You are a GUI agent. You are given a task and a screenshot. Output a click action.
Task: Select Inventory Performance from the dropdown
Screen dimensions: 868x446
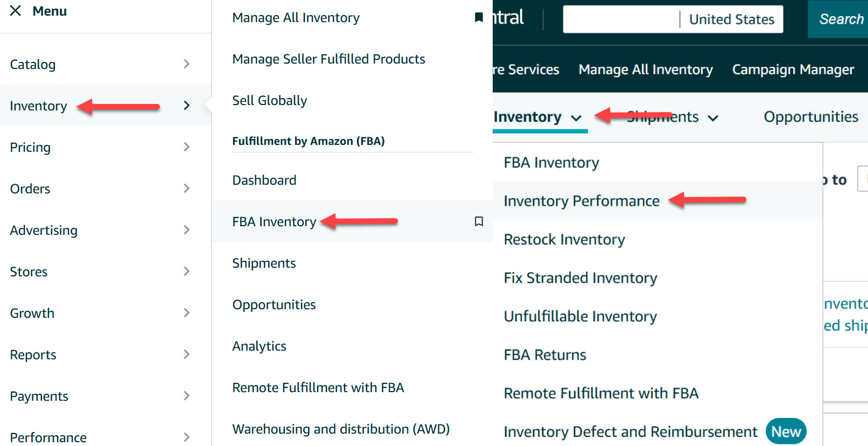point(582,201)
